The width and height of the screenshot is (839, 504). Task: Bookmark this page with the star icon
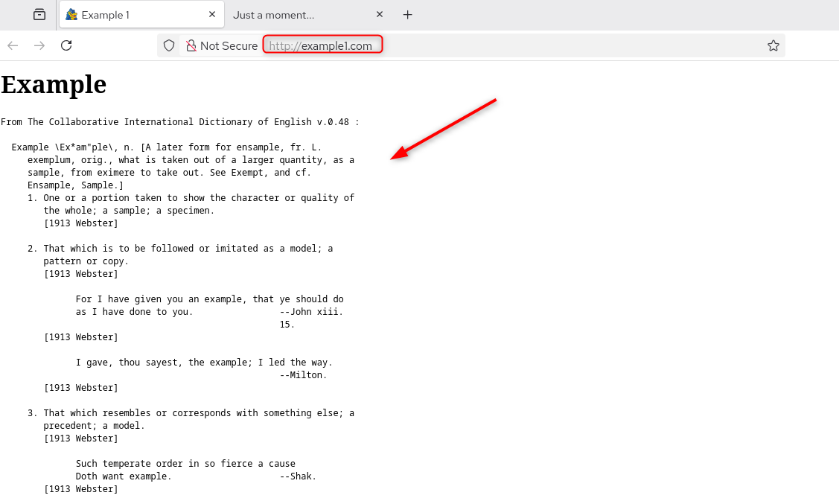click(x=773, y=46)
